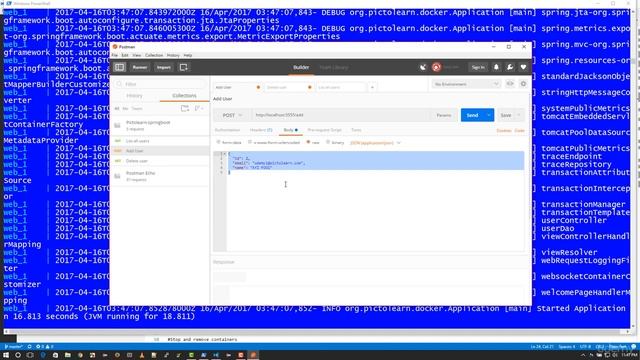Select the Add User request tab

(237, 87)
